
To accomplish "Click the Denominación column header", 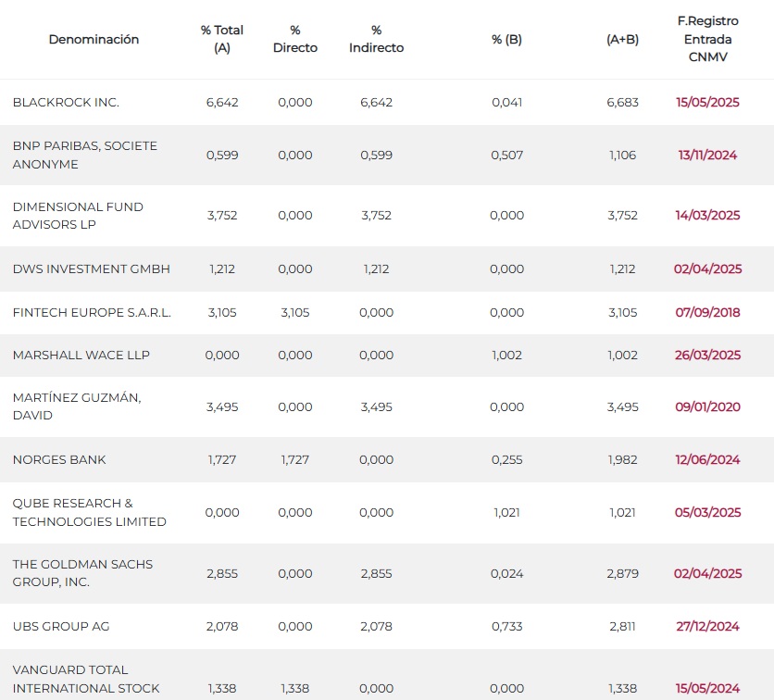I will point(94,40).
